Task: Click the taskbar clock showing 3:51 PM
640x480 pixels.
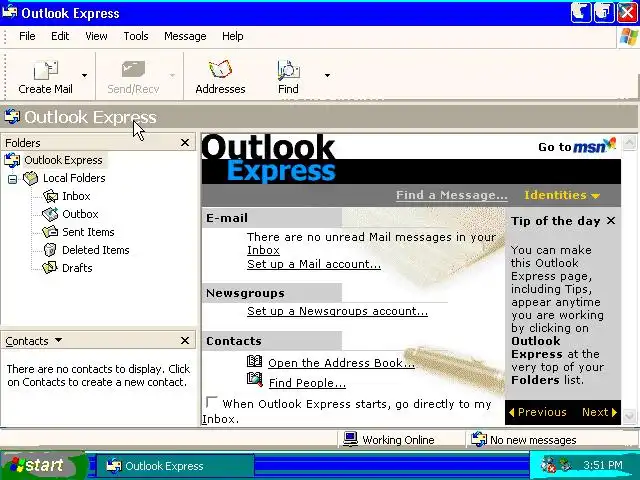Action: [603, 465]
